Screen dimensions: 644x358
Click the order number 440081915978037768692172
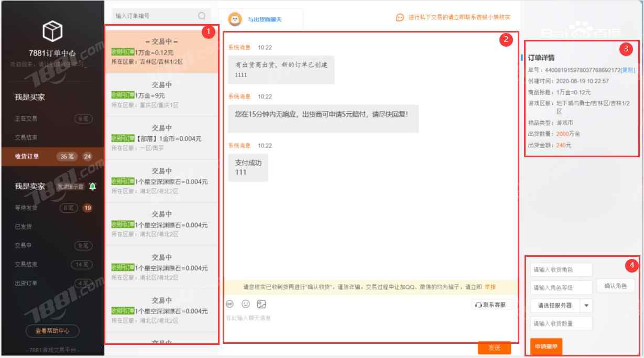tap(583, 70)
